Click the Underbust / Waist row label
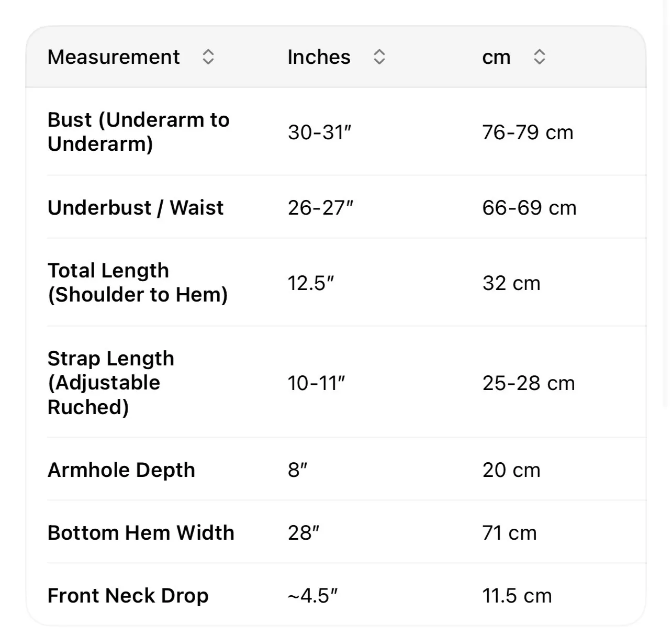This screenshot has width=672, height=635. pyautogui.click(x=136, y=207)
